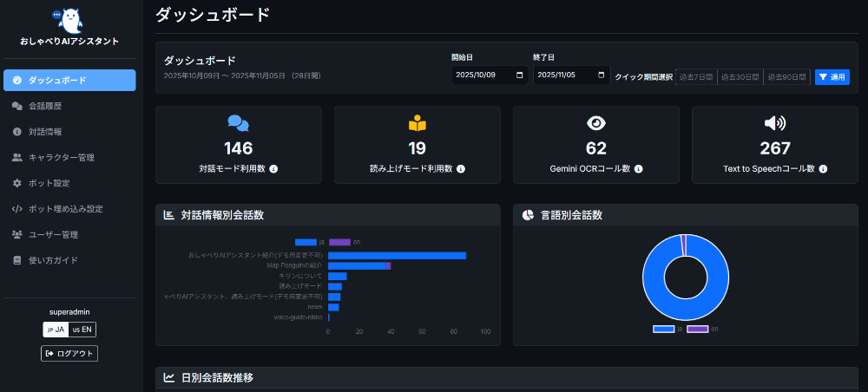Click info icon beside 読み上げモード利用数
This screenshot has height=392, width=868.
click(461, 169)
